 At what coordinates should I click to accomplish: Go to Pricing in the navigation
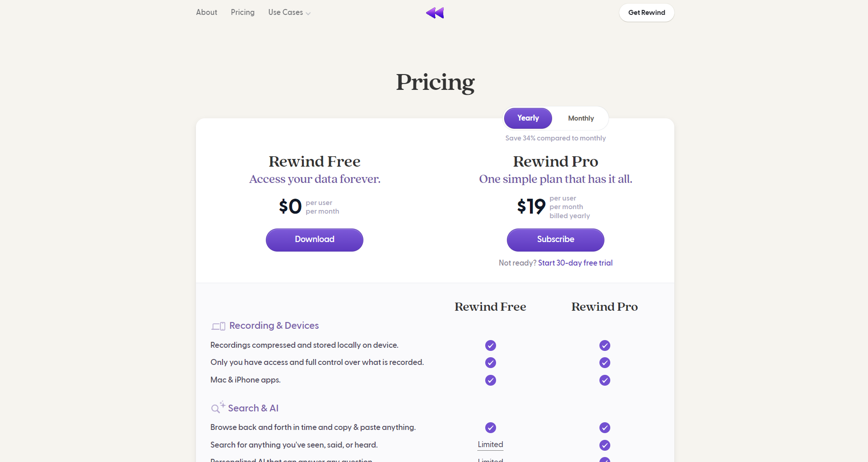point(243,13)
